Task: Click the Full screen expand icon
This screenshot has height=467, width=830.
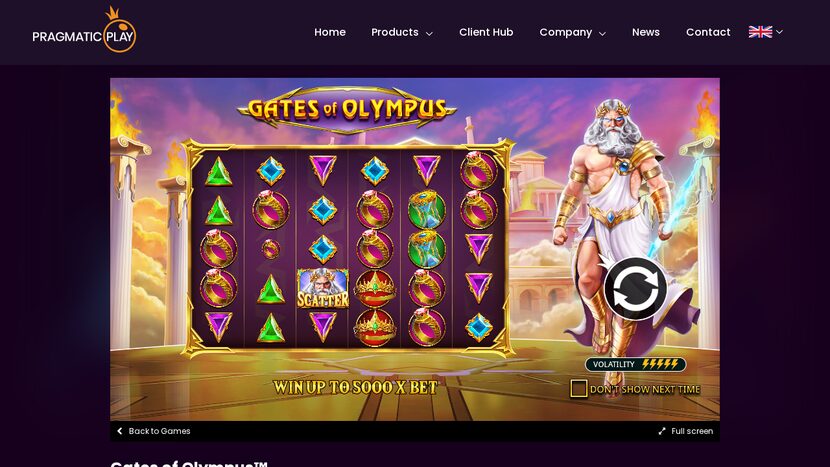Action: 662,431
